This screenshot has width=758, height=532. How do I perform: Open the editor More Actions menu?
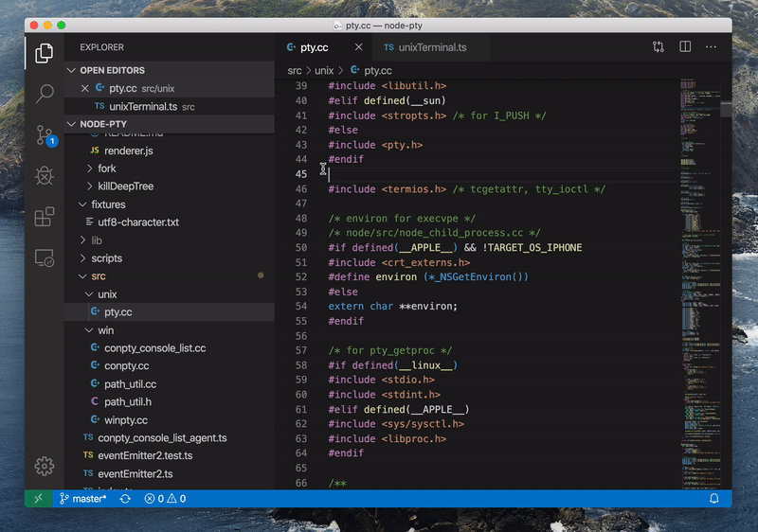[x=711, y=46]
